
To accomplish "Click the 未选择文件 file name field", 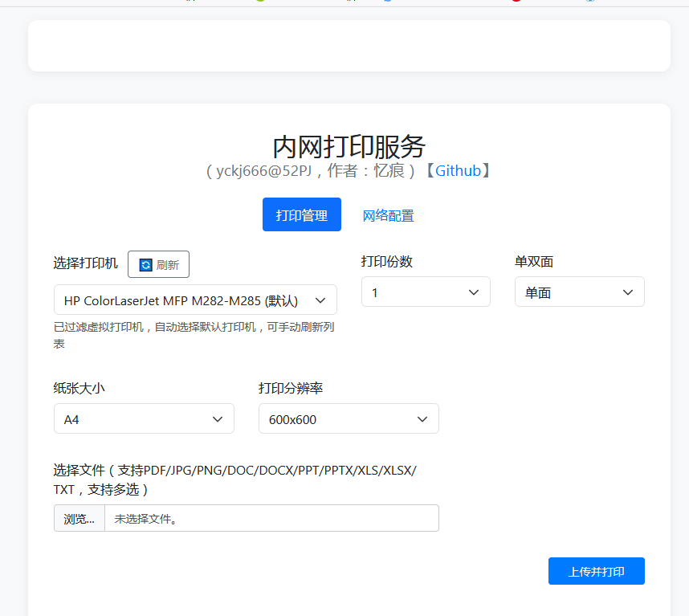I will point(271,519).
